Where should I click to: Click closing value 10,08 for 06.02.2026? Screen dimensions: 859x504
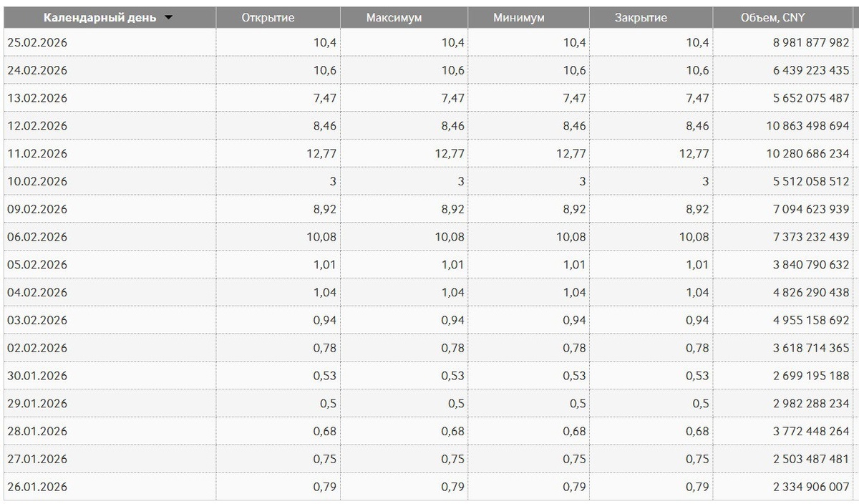pos(694,237)
